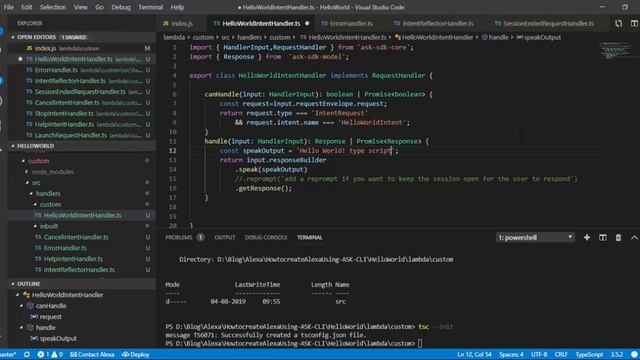The image size is (640, 360).
Task: Switch to the Debug Console panel tab
Action: tap(266, 237)
